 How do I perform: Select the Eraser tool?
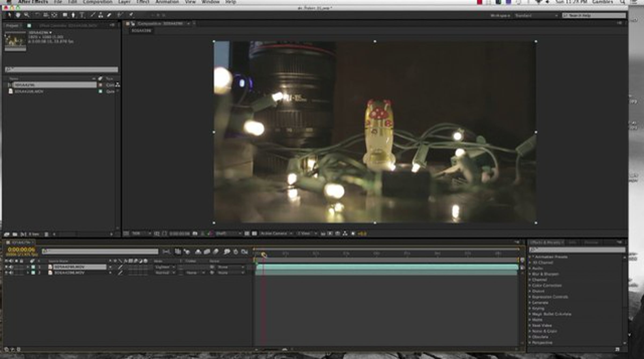[x=109, y=15]
